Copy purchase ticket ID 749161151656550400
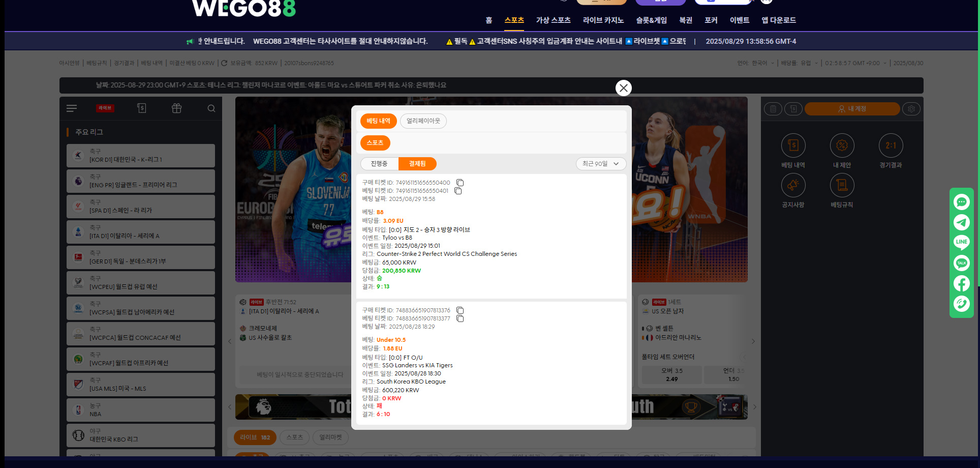The width and height of the screenshot is (980, 468). tap(460, 183)
